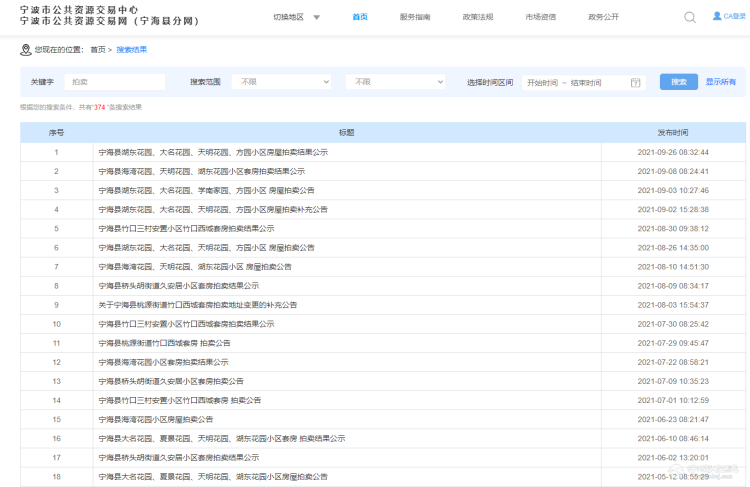Click the location pin icon
This screenshot has width=750, height=487.
(x=26, y=49)
